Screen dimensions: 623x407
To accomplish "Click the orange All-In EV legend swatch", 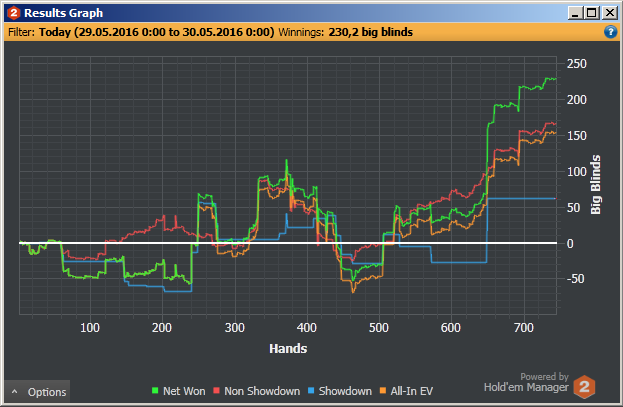I will [383, 390].
